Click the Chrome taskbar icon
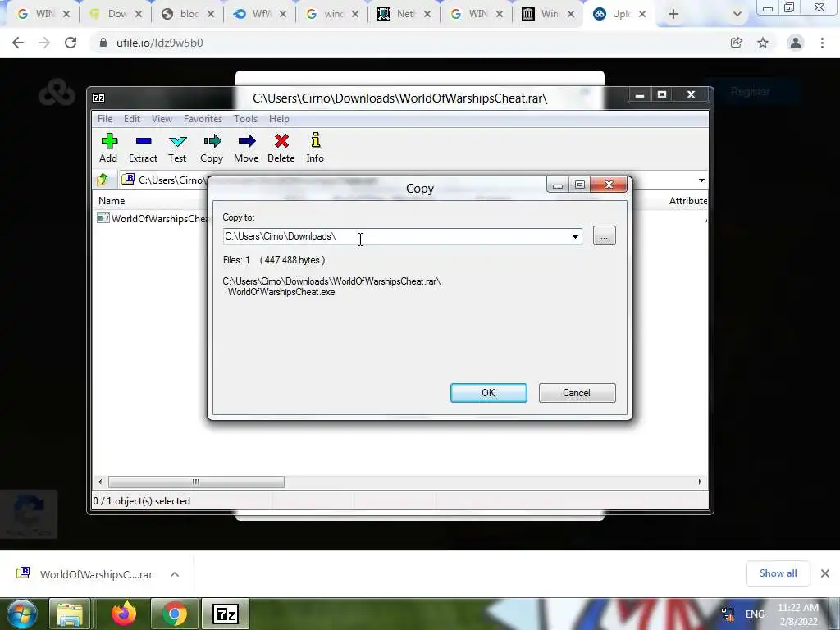The width and height of the screenshot is (840, 630). click(x=175, y=614)
